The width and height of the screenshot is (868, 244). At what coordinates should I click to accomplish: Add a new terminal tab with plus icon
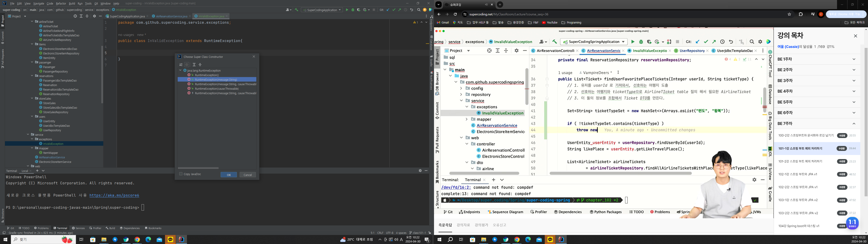coord(37,171)
